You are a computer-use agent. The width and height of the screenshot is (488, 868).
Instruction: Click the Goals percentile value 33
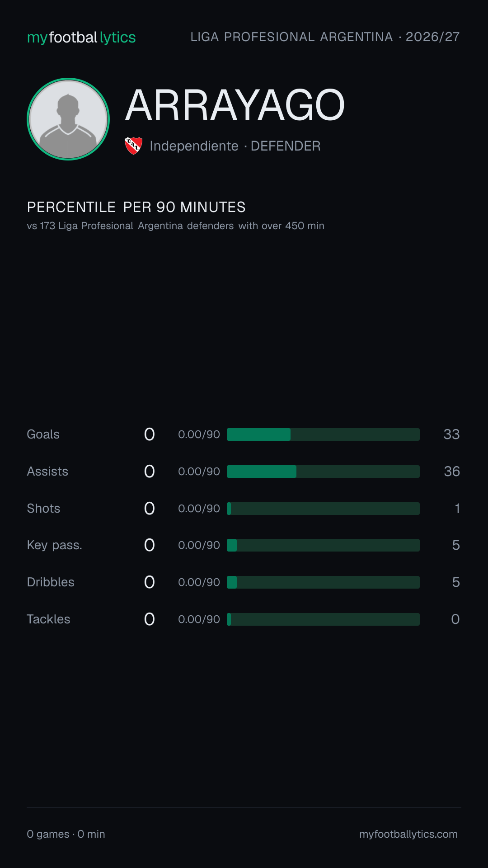451,434
